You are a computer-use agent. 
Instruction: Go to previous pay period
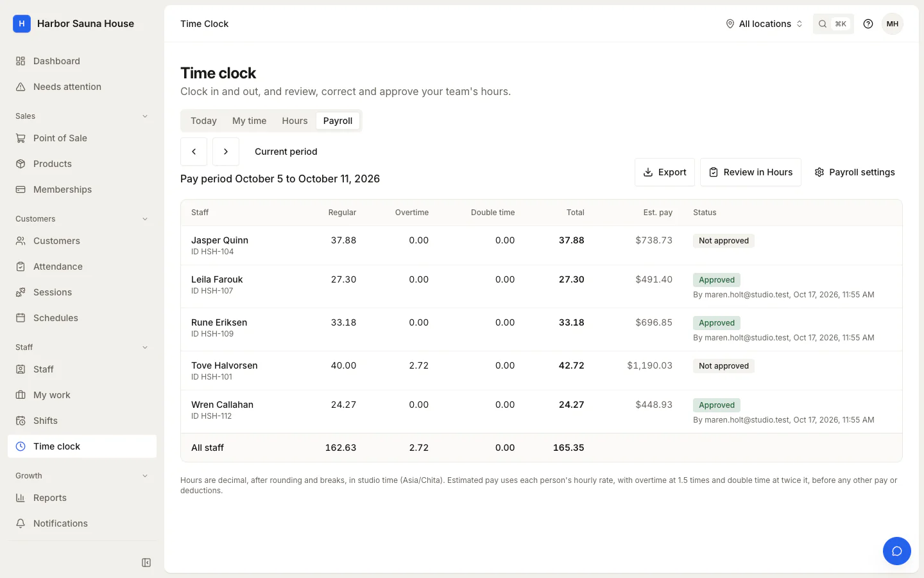tap(194, 152)
